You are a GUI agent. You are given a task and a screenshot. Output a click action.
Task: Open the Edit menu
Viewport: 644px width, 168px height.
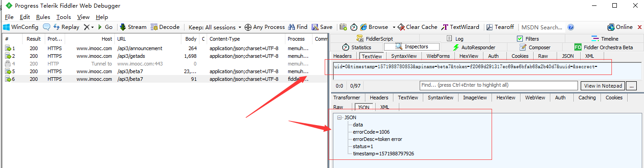[x=25, y=17]
